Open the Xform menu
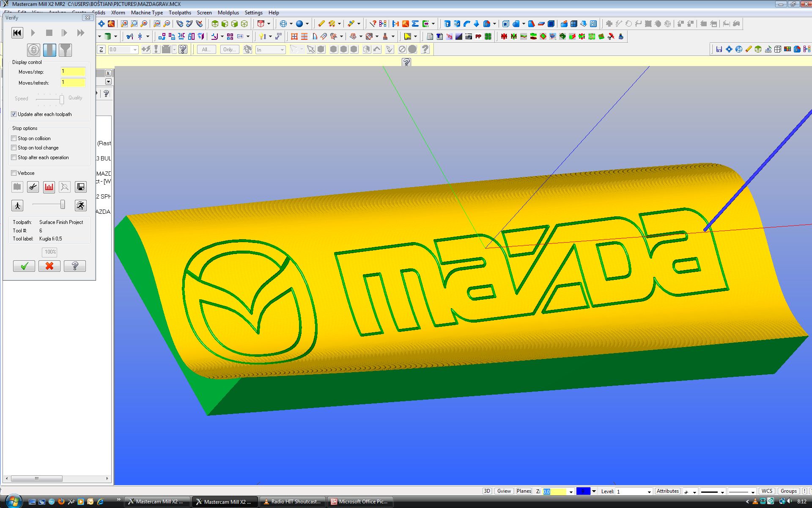This screenshot has height=508, width=812. (118, 13)
